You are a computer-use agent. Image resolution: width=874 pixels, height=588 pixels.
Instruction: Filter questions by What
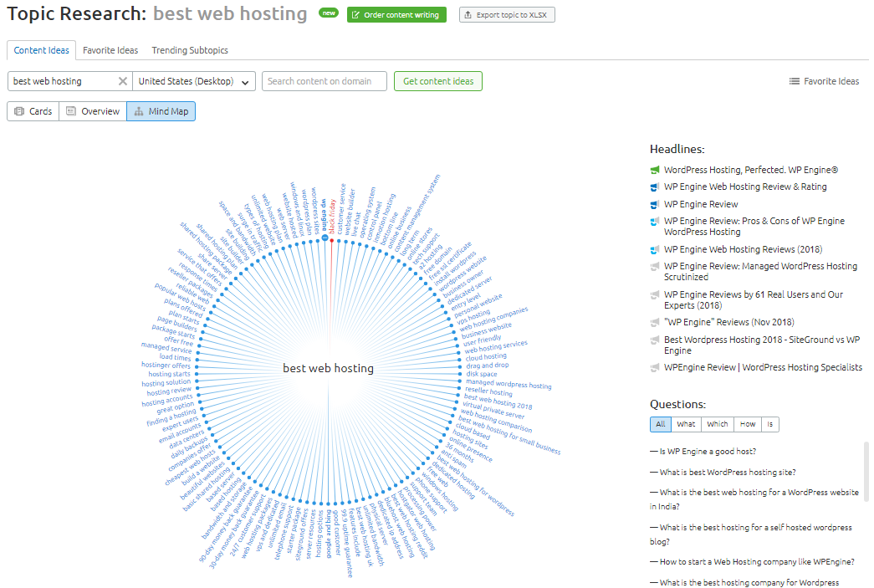pyautogui.click(x=686, y=424)
